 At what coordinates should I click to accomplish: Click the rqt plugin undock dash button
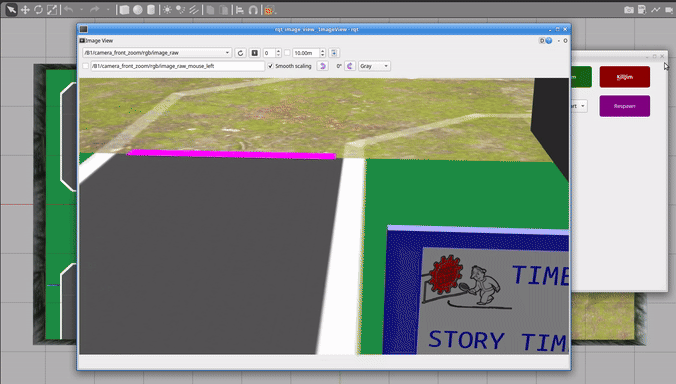pos(559,41)
